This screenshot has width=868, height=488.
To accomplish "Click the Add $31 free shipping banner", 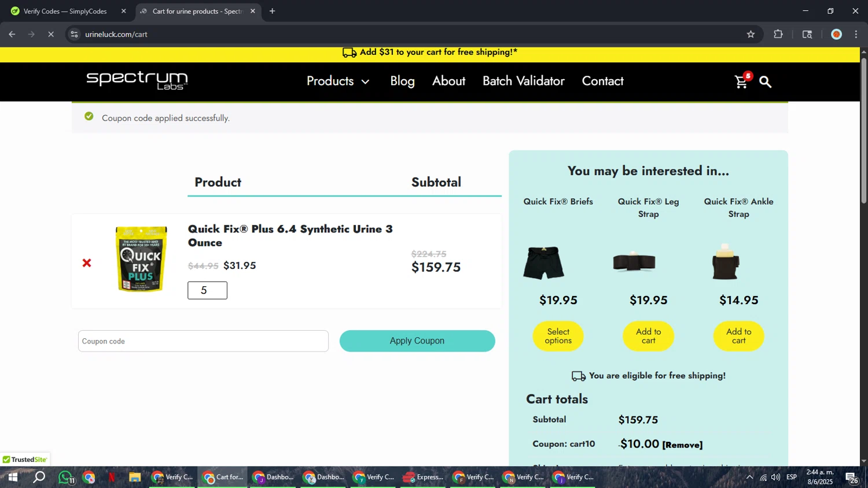I will (430, 52).
